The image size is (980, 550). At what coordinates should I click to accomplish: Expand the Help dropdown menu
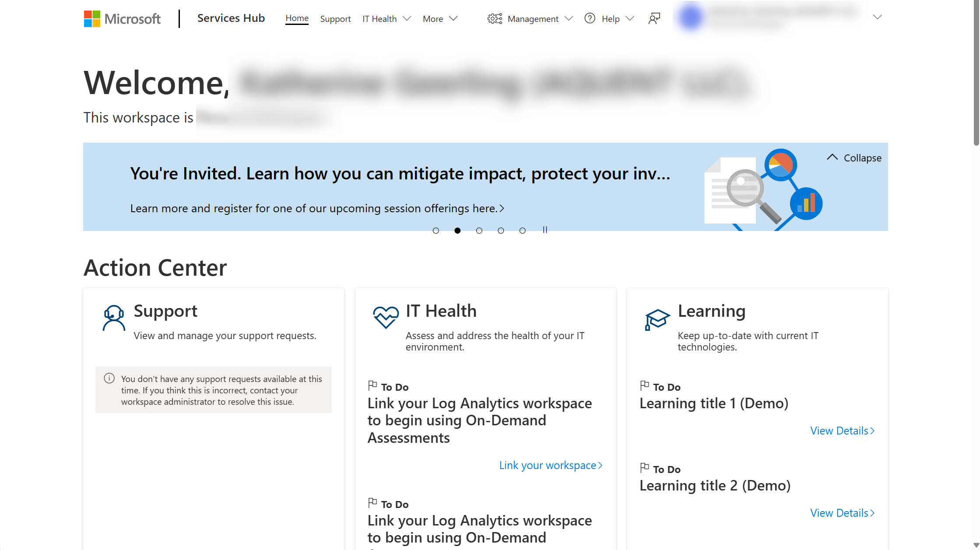(609, 18)
